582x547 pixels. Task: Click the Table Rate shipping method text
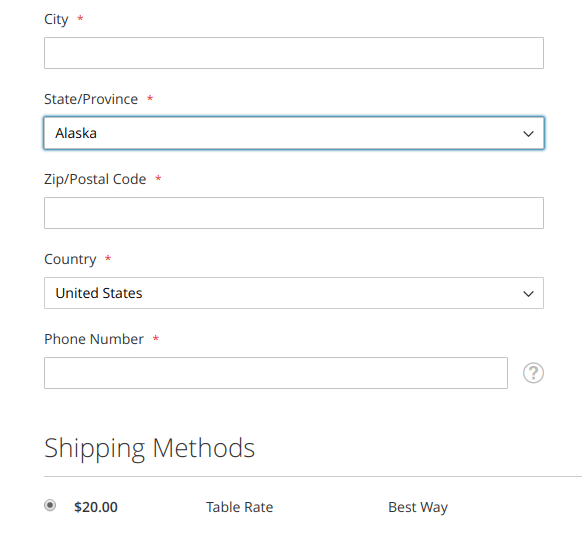pos(239,507)
